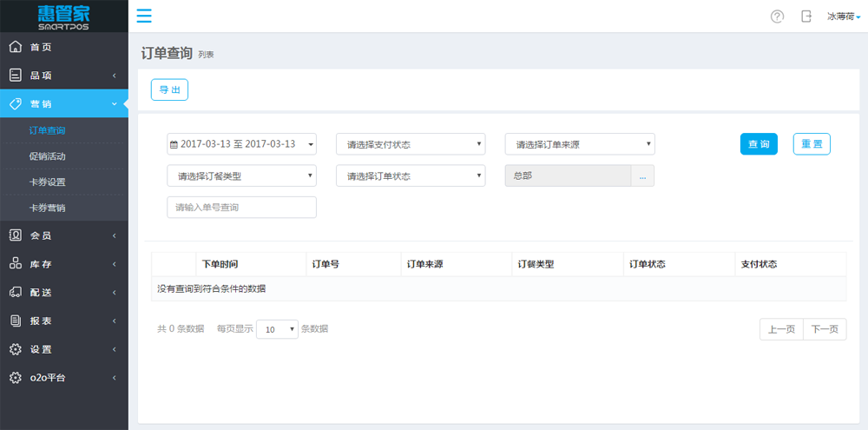Click the home icon beside 首页

pos(16,47)
